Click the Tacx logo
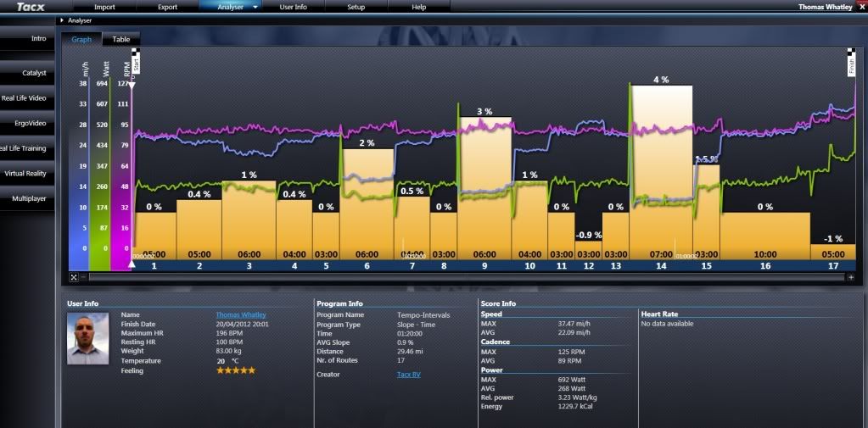 [31, 7]
